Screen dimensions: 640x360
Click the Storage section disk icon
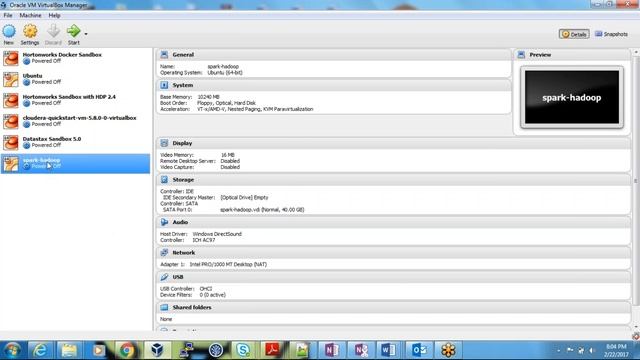pyautogui.click(x=164, y=180)
